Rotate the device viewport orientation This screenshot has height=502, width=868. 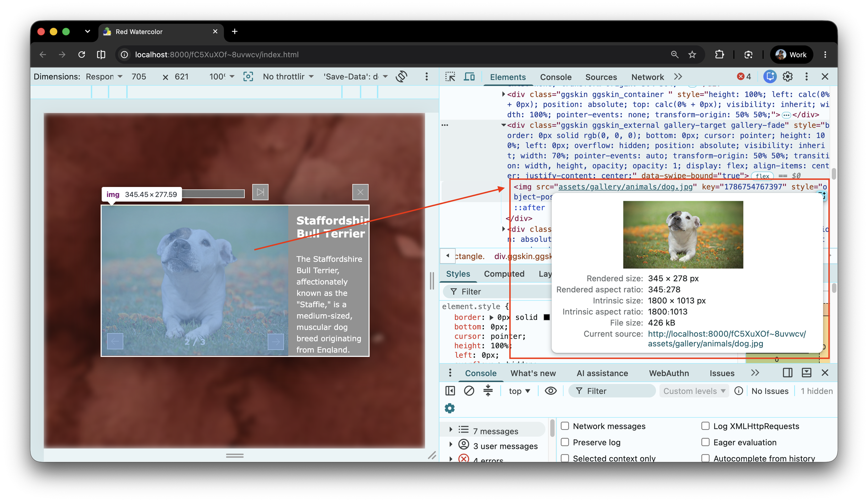[x=401, y=76]
